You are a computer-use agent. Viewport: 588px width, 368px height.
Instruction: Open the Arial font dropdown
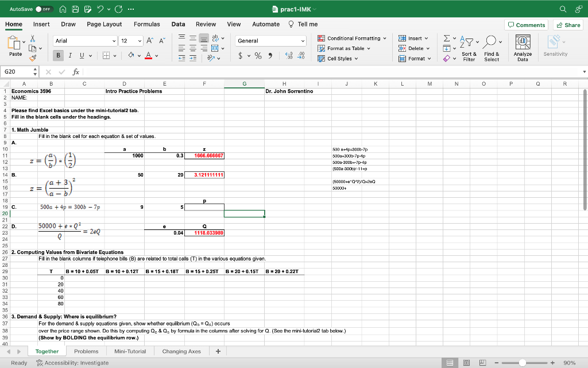point(85,40)
